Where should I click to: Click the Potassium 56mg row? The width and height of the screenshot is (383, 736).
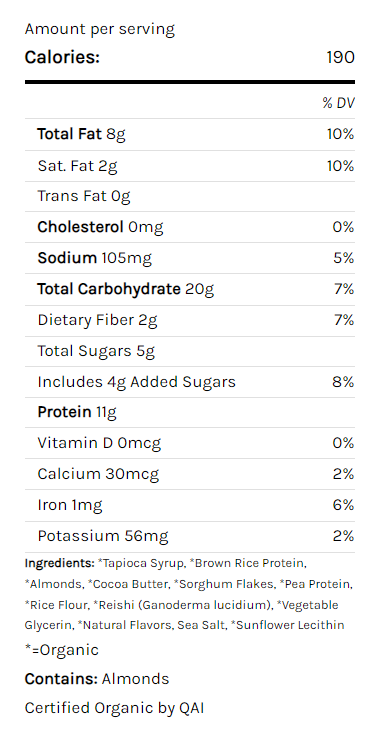[190, 536]
